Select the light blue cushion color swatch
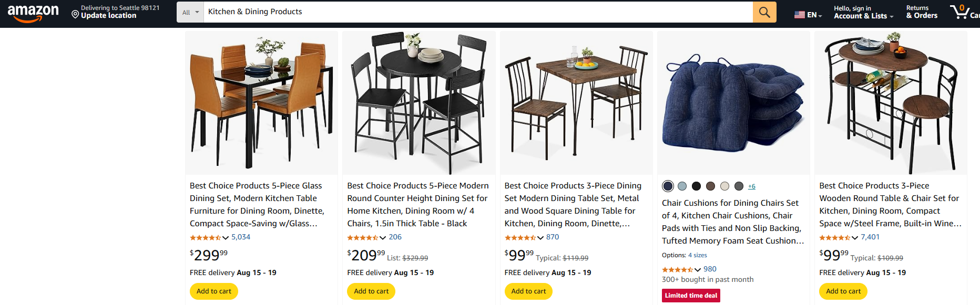Viewport: 980px width, 305px height. point(682,185)
